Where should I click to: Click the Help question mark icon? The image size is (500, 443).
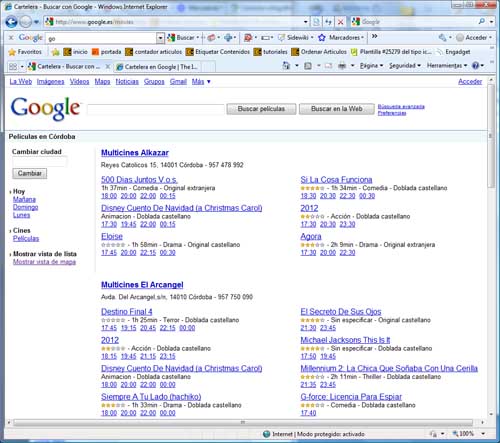pos(475,66)
